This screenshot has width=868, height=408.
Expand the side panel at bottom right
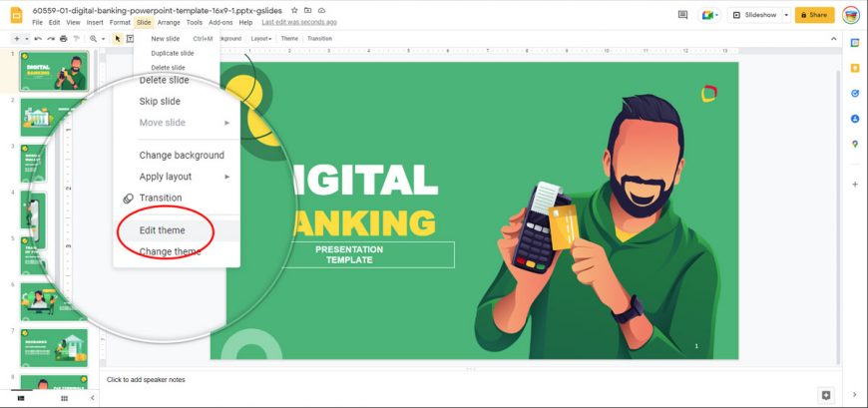click(855, 395)
